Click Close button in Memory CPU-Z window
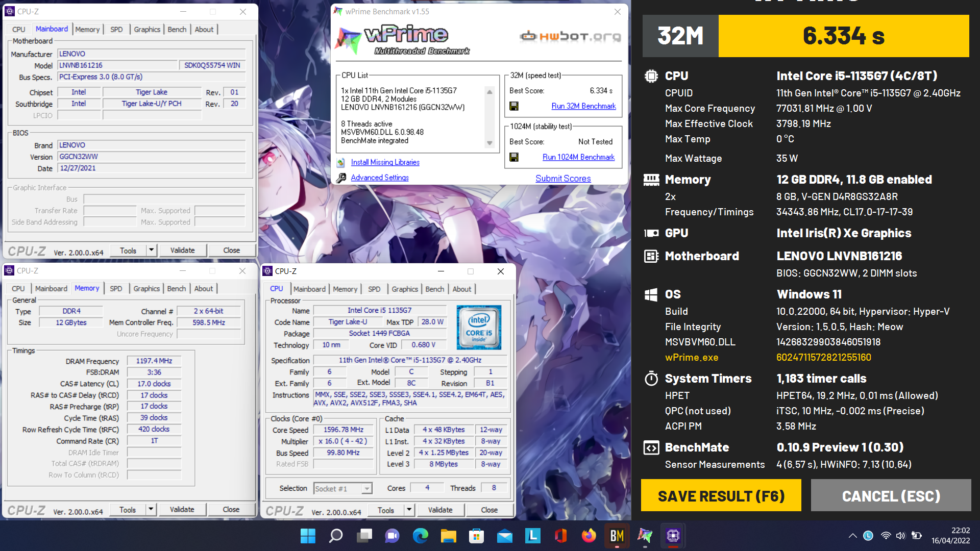The height and width of the screenshot is (551, 980). (231, 509)
